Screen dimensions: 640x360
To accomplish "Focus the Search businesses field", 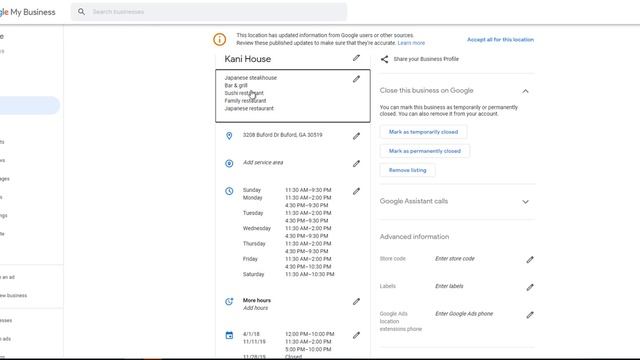I will (209, 12).
